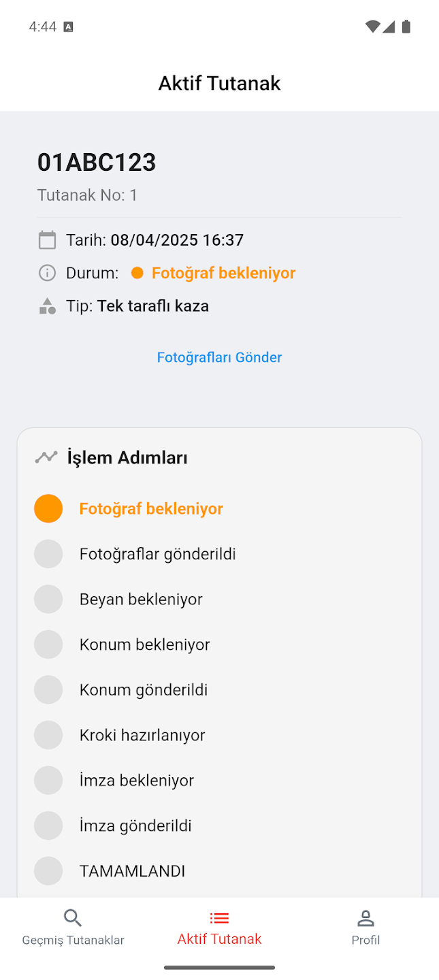Tap the plate number 01ABC123 heading
Image resolution: width=439 pixels, height=980 pixels.
[97, 162]
